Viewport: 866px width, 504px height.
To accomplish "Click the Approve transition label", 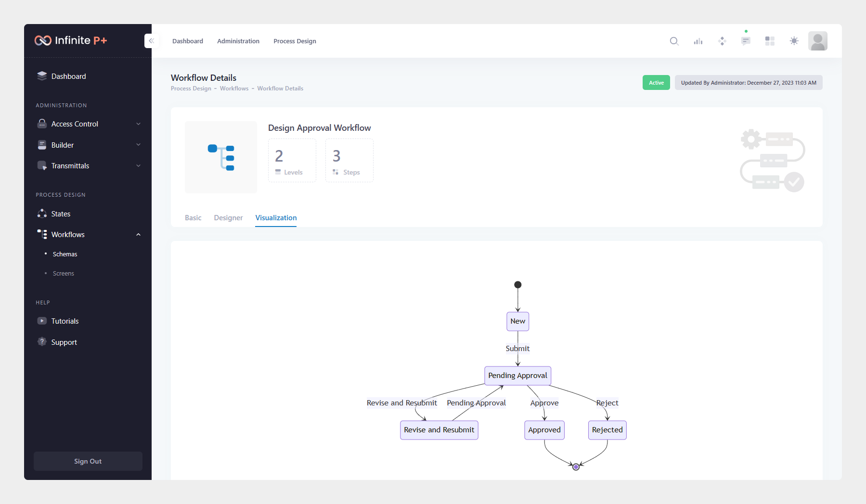I will click(544, 403).
